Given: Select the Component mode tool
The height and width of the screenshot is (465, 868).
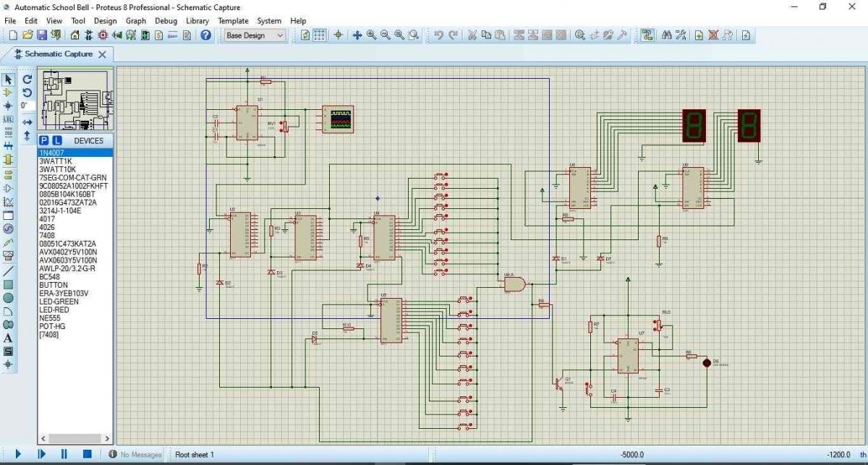Looking at the screenshot, I should click(9, 93).
